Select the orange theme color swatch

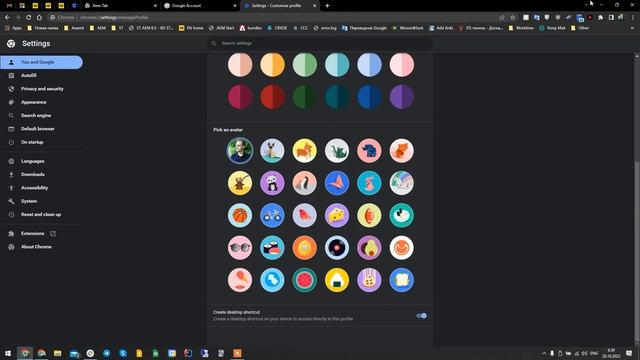point(272,64)
